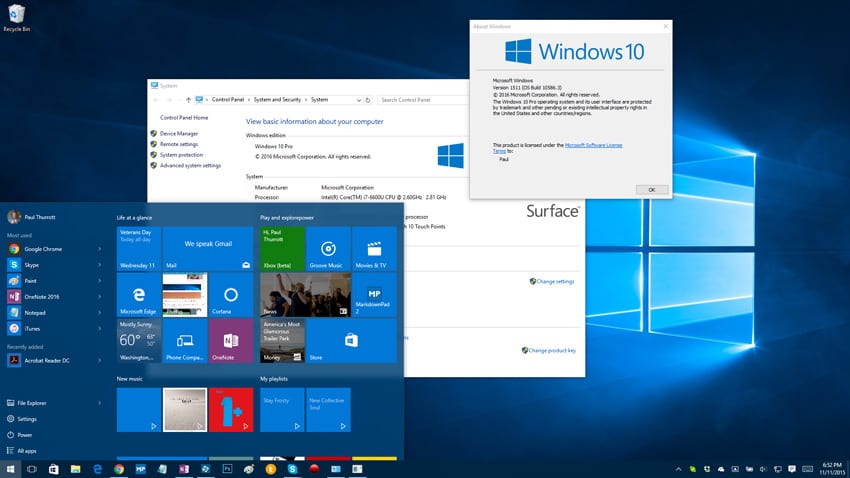This screenshot has width=850, height=478.
Task: Refresh the System window address bar
Action: coord(368,100)
